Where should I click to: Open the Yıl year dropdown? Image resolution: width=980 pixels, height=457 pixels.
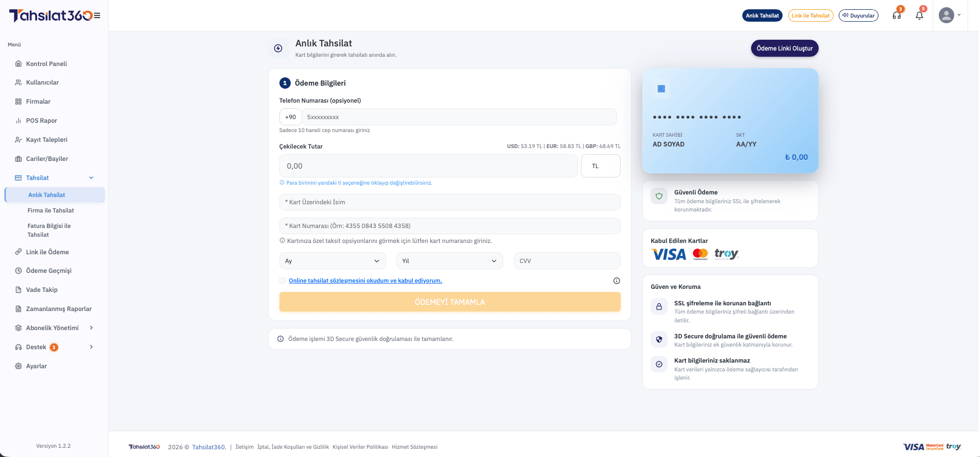[x=450, y=261]
